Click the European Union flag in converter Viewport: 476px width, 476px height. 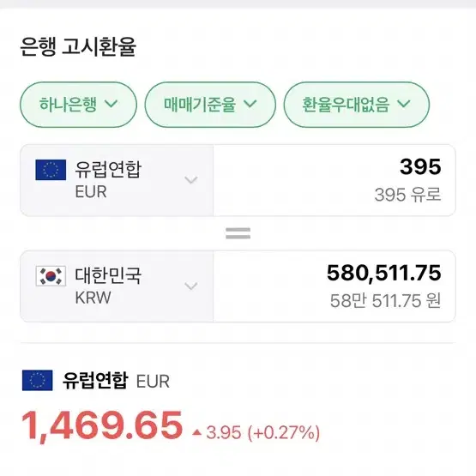tap(51, 170)
